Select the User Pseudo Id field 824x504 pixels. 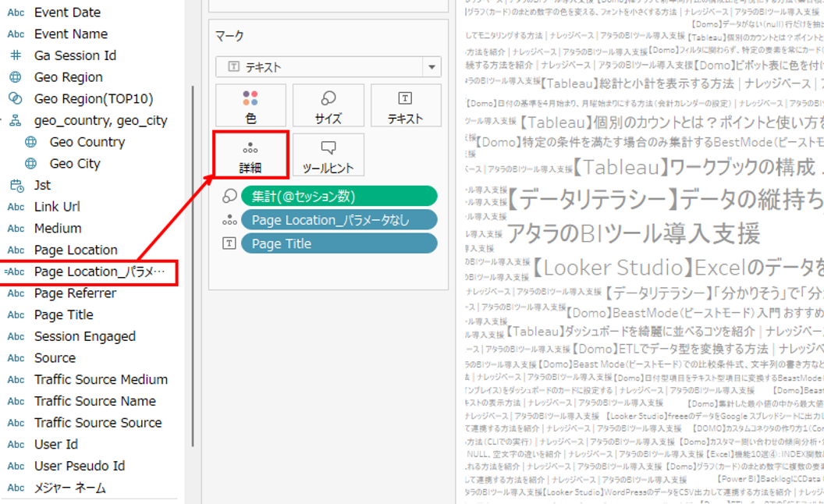click(80, 466)
